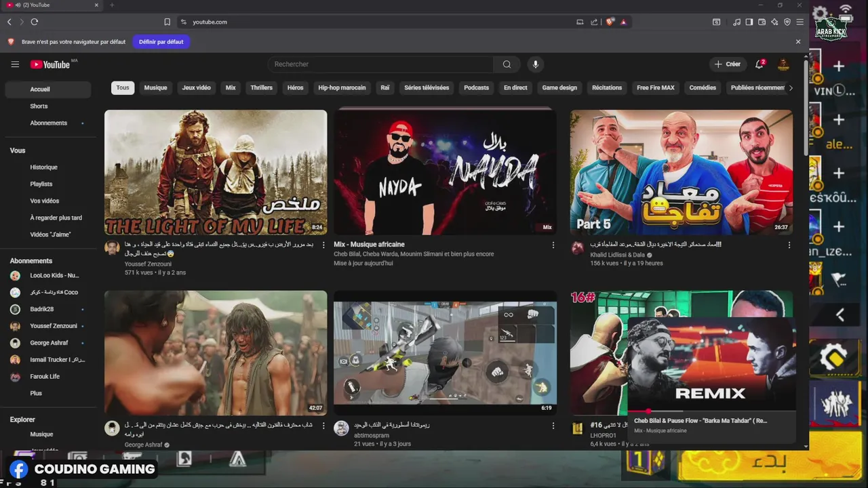Viewport: 868px width, 488px height.
Task: Open options for the George Ashraf video
Action: tap(323, 426)
